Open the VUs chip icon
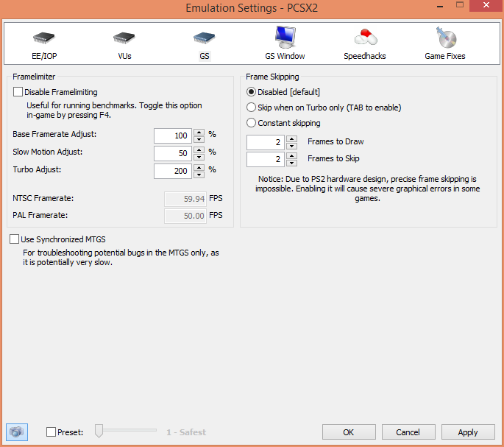 (x=124, y=38)
